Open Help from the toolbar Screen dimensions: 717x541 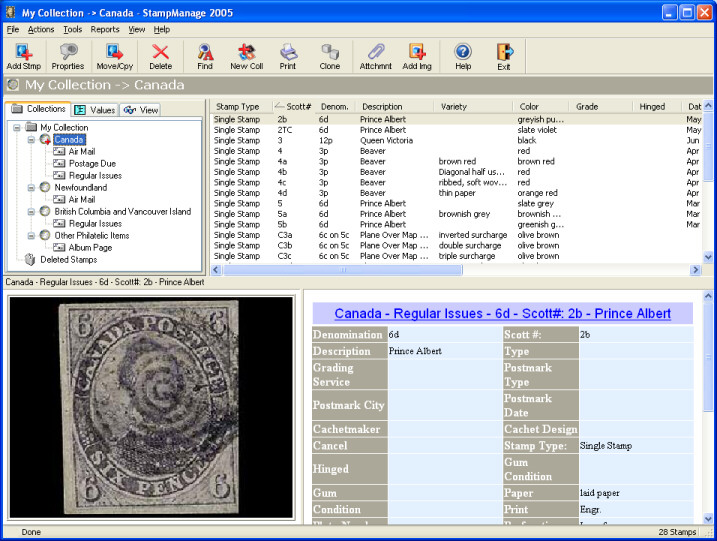coord(463,56)
